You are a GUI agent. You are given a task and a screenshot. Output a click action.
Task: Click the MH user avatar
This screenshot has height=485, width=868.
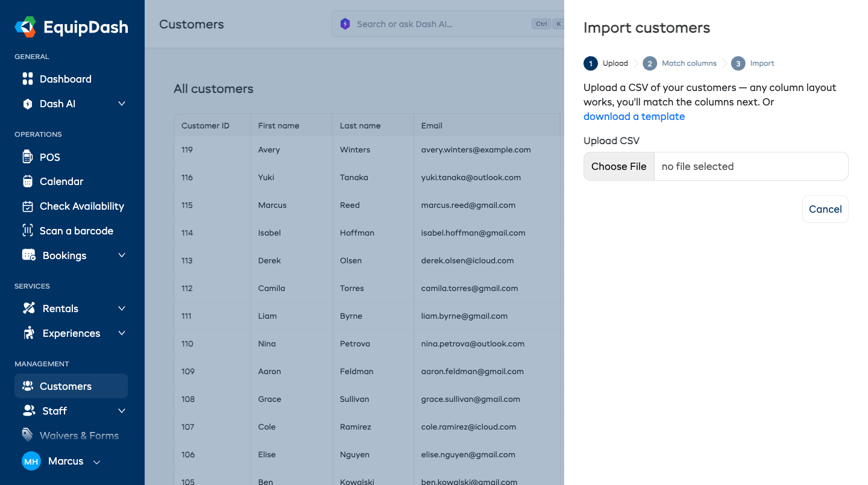(31, 462)
